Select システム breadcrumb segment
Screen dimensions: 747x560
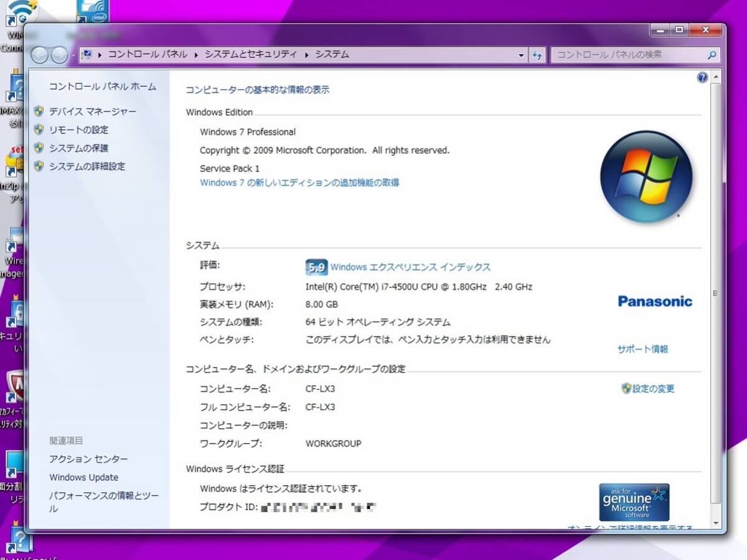point(332,54)
